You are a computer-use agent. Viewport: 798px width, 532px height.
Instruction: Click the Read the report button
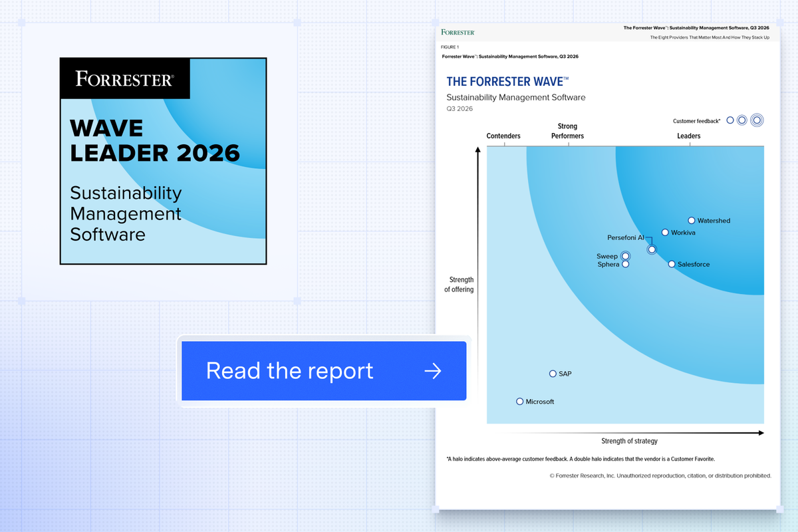tap(324, 370)
